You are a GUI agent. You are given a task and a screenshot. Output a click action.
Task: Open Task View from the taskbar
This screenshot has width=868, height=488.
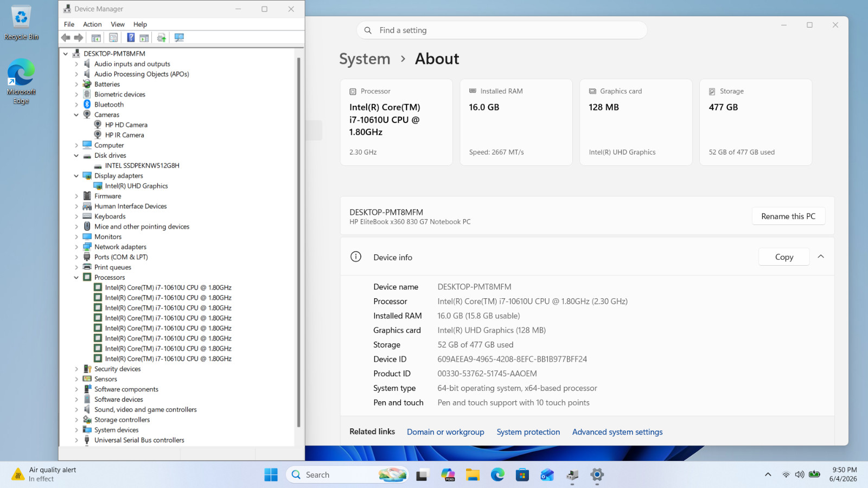point(422,475)
